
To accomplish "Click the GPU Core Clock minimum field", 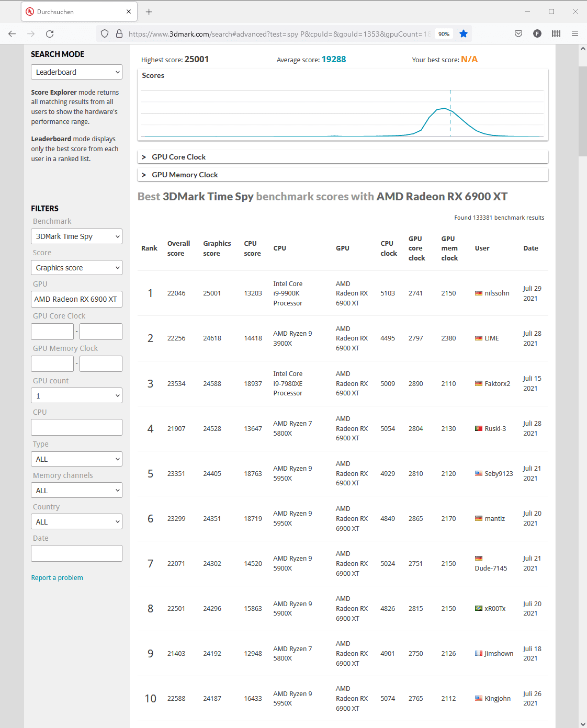I will 52,332.
